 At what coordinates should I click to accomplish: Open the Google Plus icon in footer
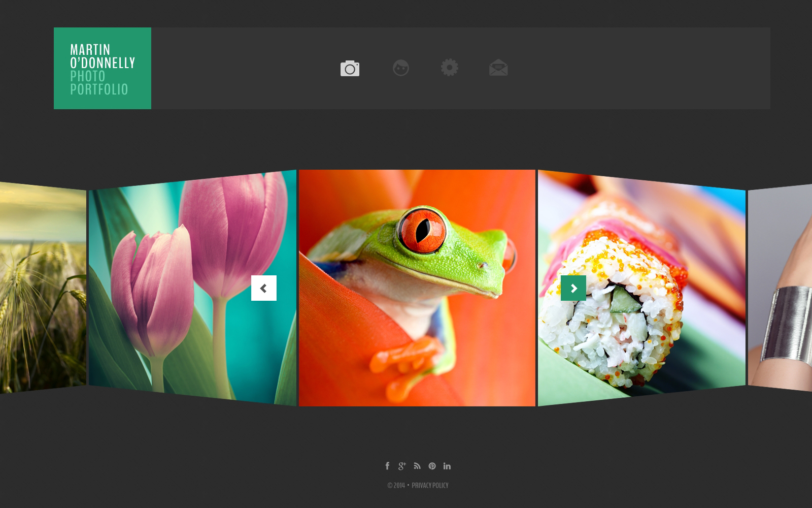click(402, 466)
